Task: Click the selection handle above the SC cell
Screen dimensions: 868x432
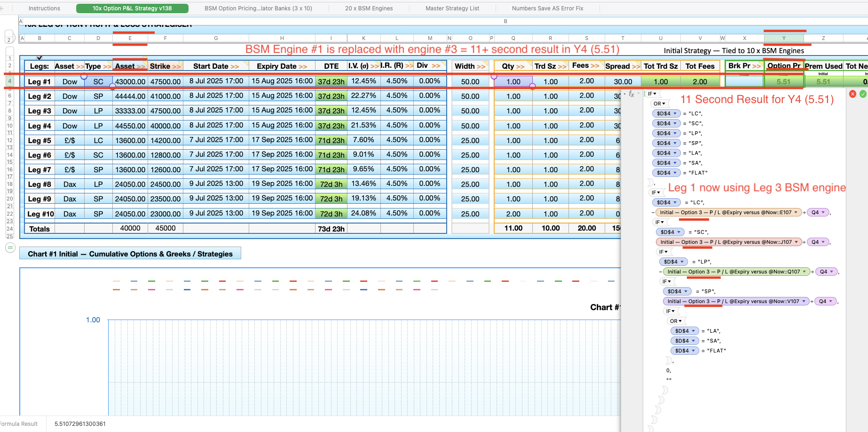Action: coord(84,76)
